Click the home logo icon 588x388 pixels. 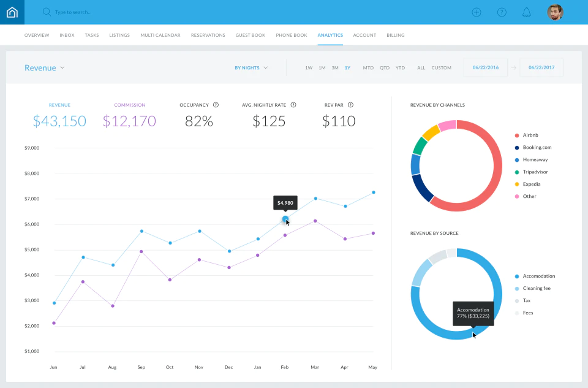12,12
